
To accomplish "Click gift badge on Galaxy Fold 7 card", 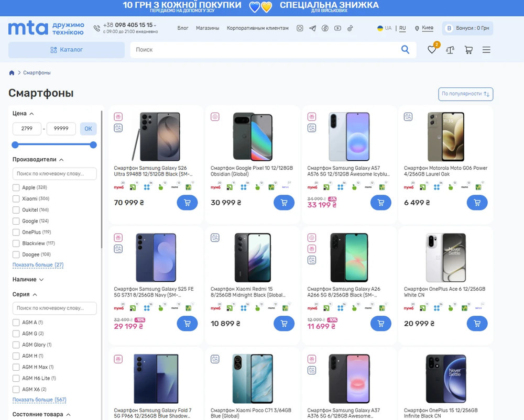I will (118, 359).
